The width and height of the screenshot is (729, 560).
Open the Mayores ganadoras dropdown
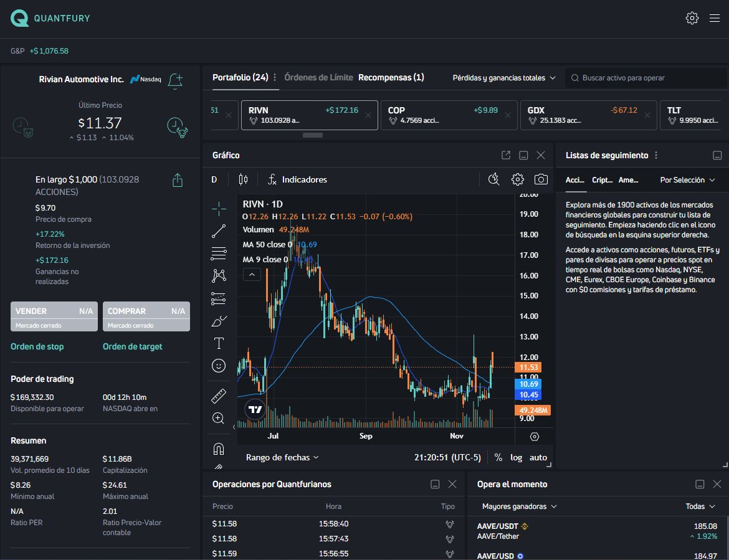coord(519,506)
